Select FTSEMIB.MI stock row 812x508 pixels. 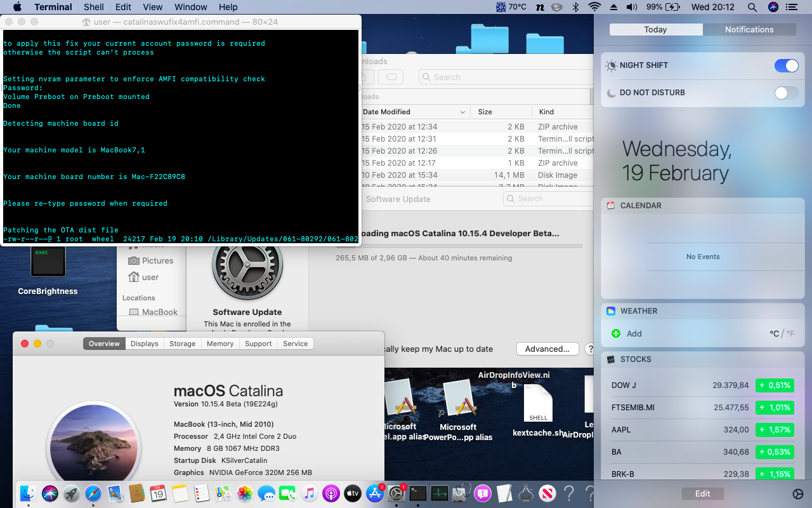click(702, 408)
